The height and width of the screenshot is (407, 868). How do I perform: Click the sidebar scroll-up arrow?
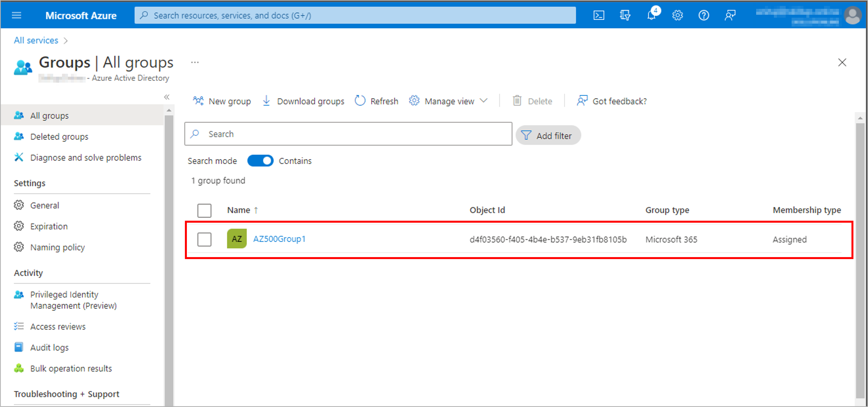(x=169, y=110)
